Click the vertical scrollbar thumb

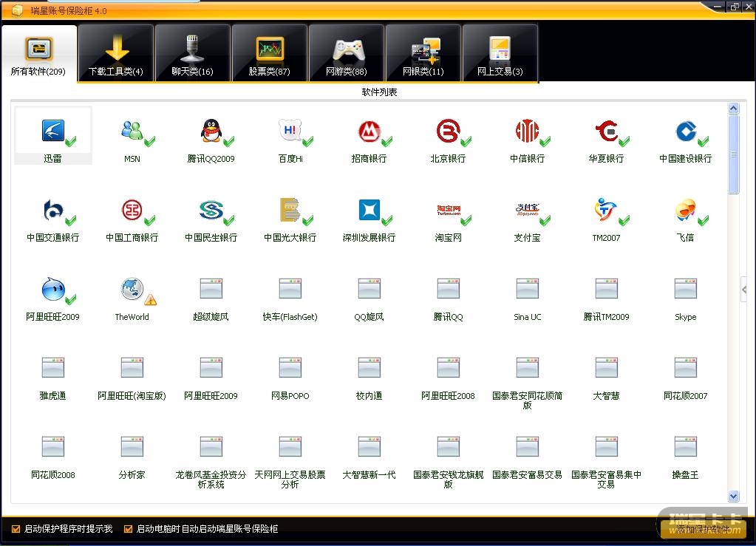coord(733,154)
